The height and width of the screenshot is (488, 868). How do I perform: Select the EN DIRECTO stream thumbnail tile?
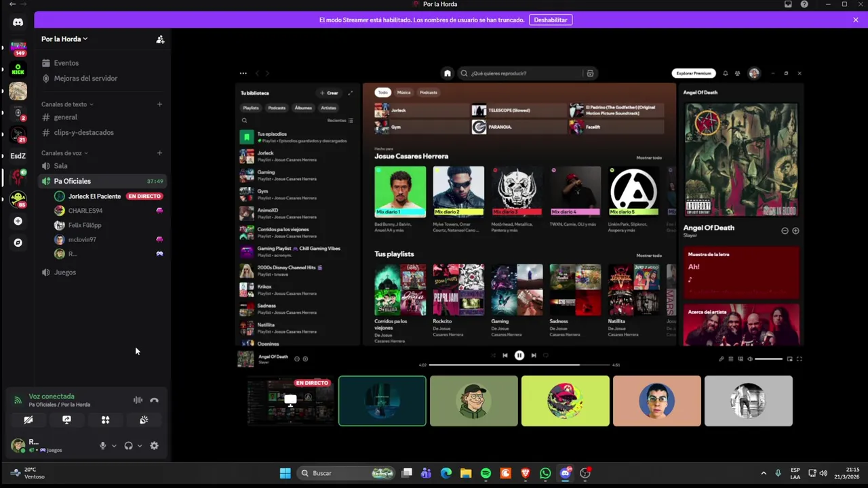click(290, 401)
